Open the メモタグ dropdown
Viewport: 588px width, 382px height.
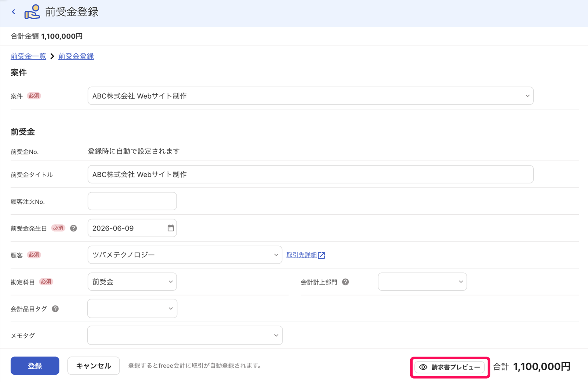(x=185, y=335)
